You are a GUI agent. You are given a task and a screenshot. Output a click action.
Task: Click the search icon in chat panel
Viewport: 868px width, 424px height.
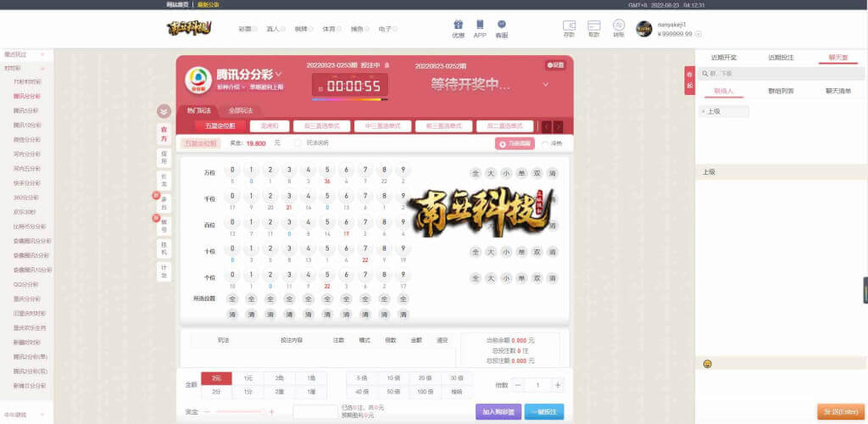[x=704, y=73]
